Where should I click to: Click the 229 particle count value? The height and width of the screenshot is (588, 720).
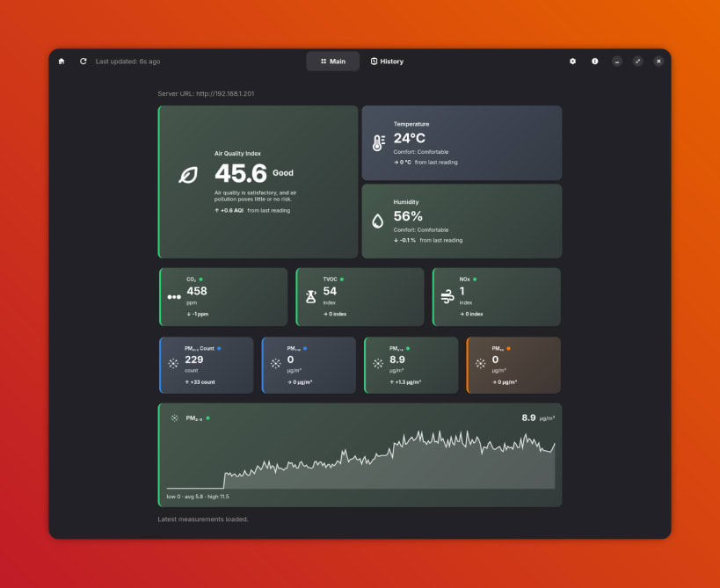point(193,359)
